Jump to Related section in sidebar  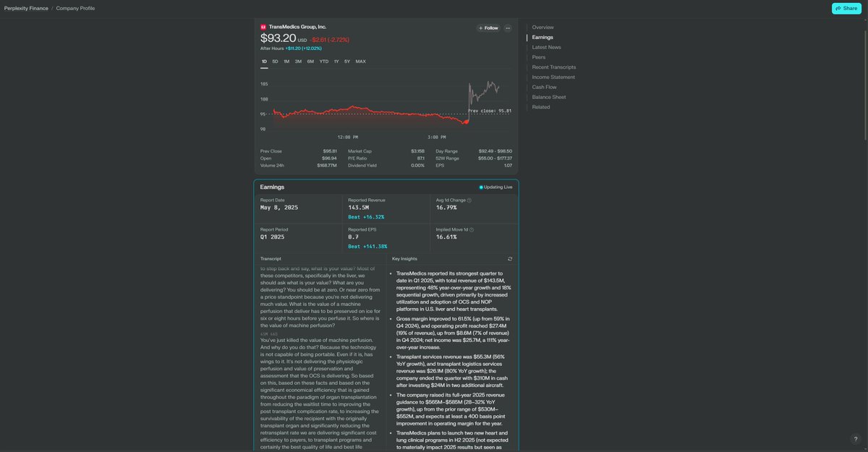pyautogui.click(x=541, y=107)
